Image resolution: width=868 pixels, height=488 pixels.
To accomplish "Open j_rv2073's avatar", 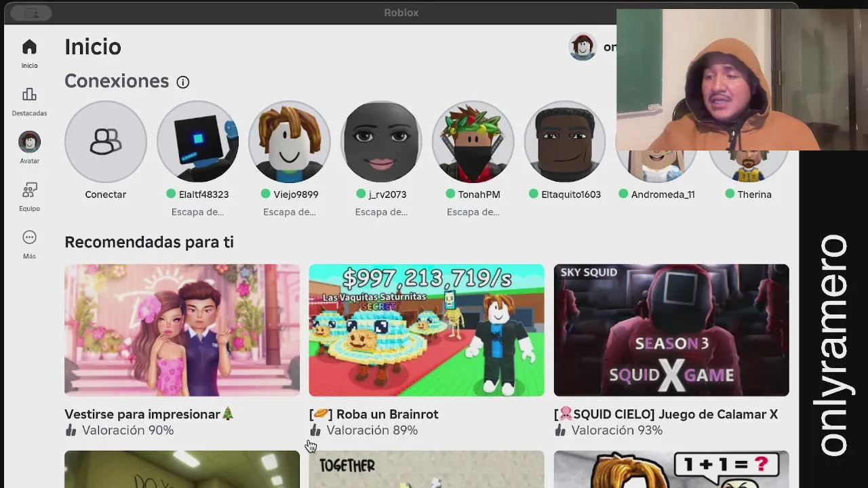I will tap(381, 142).
